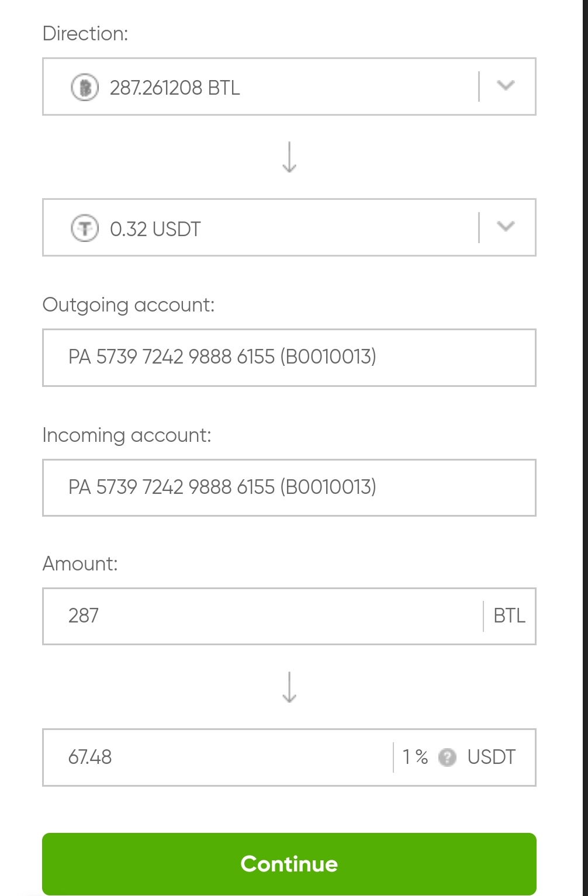Click the BTL unit label in Amount
Viewport: 588px width, 896px height.
coord(509,616)
